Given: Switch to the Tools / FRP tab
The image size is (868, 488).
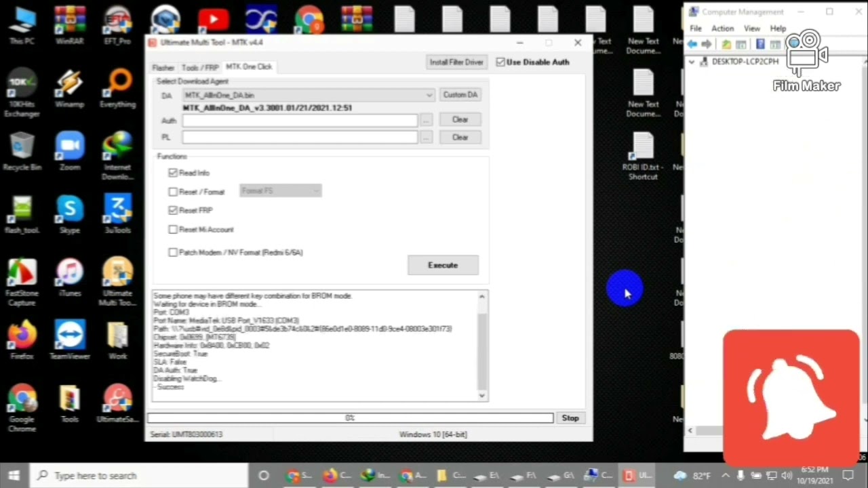Looking at the screenshot, I should click(x=200, y=68).
